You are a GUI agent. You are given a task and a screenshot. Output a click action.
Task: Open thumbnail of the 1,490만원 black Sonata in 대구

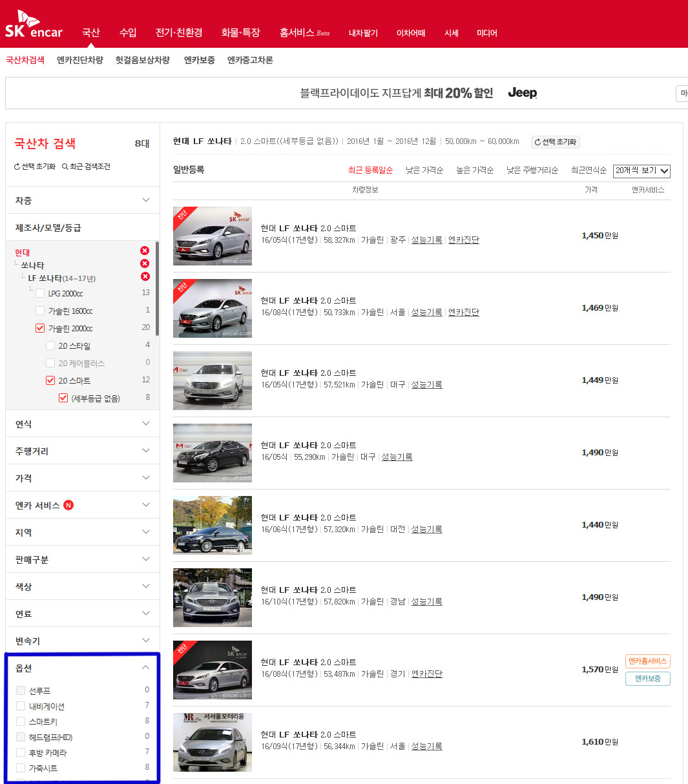click(213, 453)
